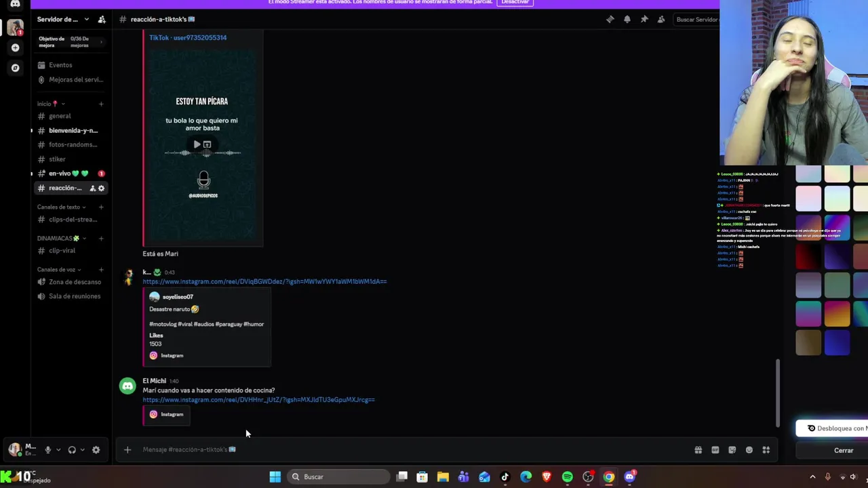868x488 pixels.
Task: Edit the reacción channel settings gear
Action: coord(102,188)
